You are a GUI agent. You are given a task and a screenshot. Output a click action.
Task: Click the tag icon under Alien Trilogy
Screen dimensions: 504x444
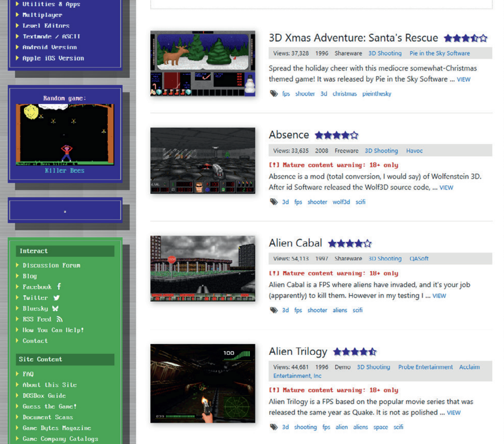click(274, 427)
